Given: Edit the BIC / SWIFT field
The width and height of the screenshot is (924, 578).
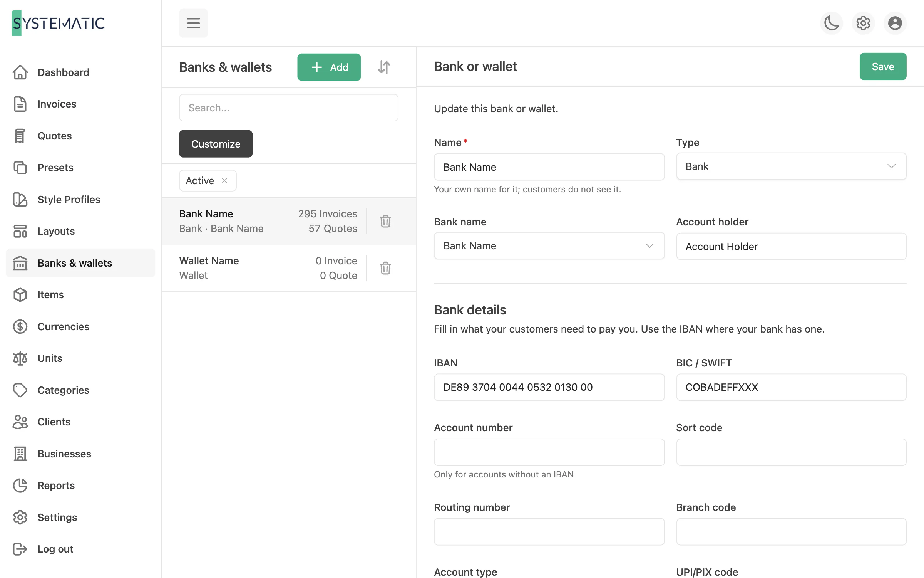Looking at the screenshot, I should coord(791,387).
